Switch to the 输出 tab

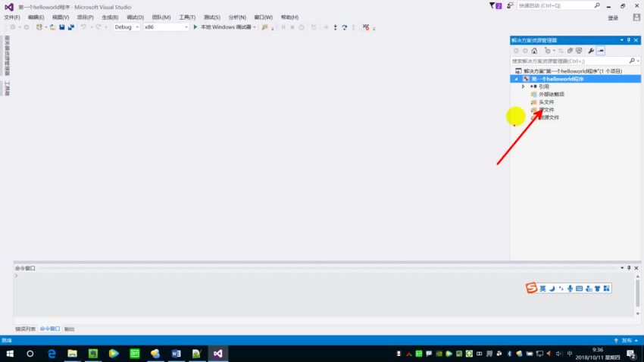point(70,329)
